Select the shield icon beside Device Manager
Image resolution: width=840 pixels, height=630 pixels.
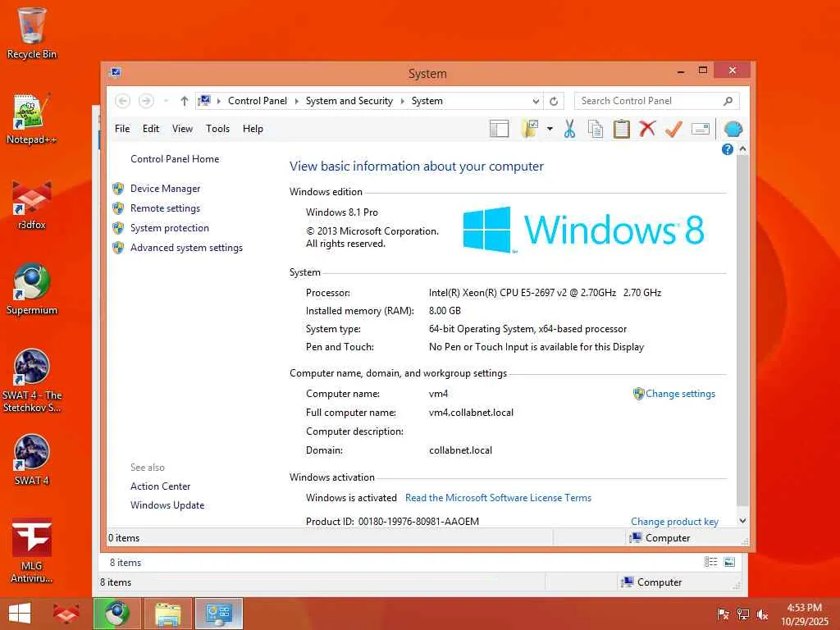tap(118, 189)
